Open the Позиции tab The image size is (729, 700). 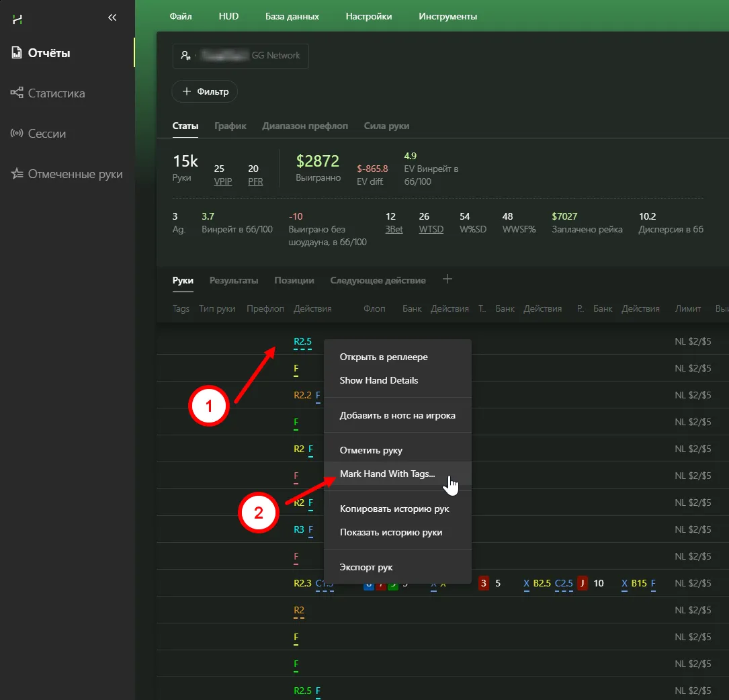click(294, 280)
